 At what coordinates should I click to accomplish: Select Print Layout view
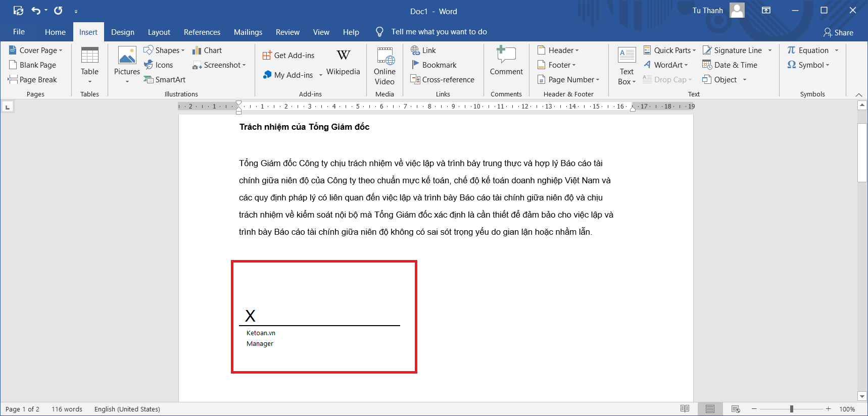coord(710,409)
